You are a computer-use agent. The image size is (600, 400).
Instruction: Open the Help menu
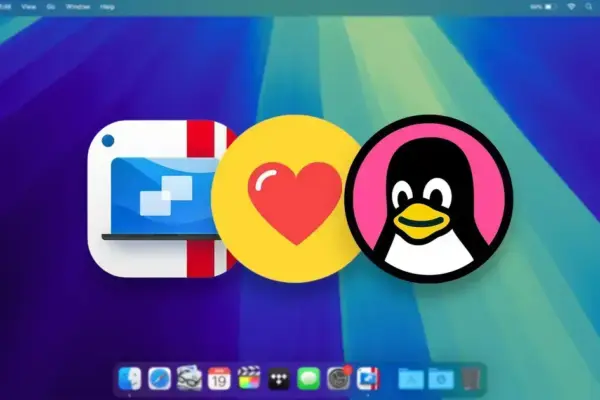pos(107,7)
